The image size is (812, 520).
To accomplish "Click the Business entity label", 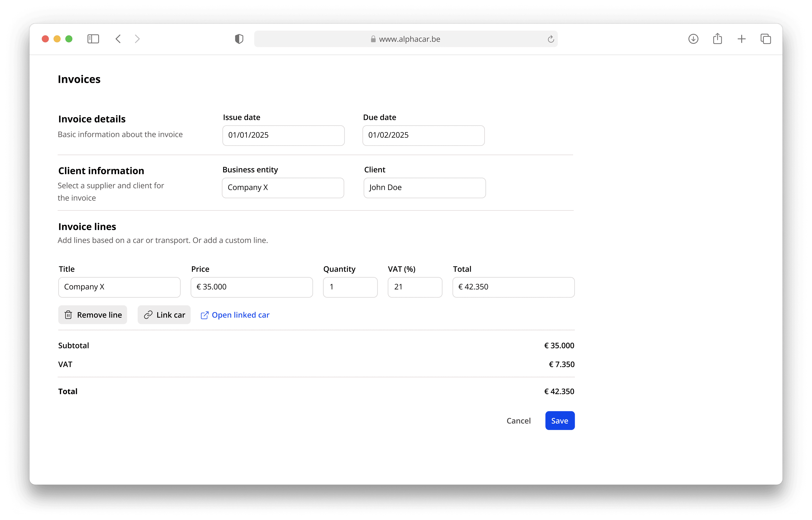I will pos(250,170).
